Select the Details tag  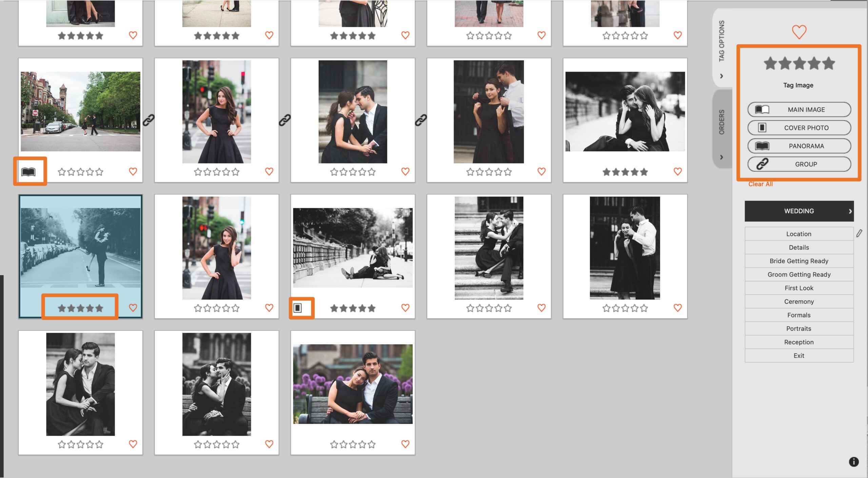click(799, 247)
